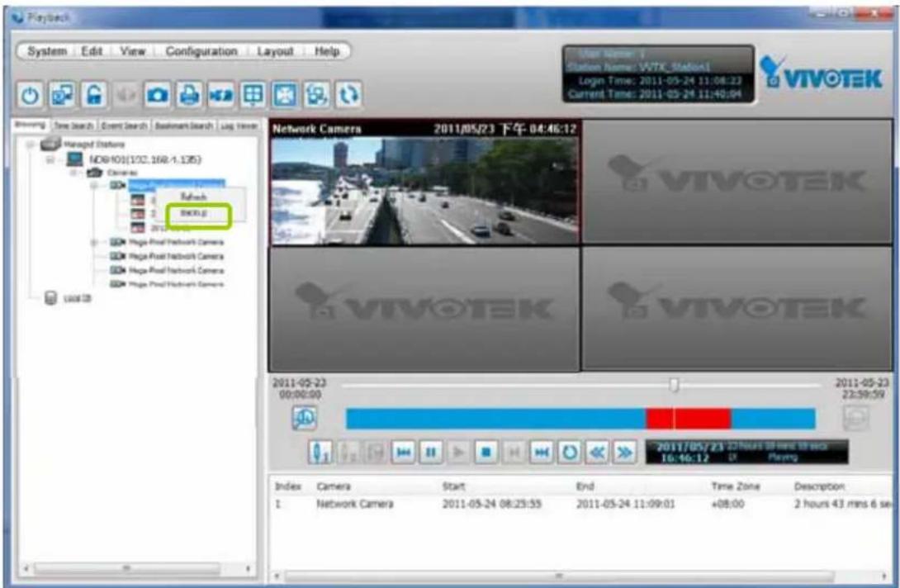Switch to the Browsing tab
Screen dimensions: 900x588
coord(30,125)
